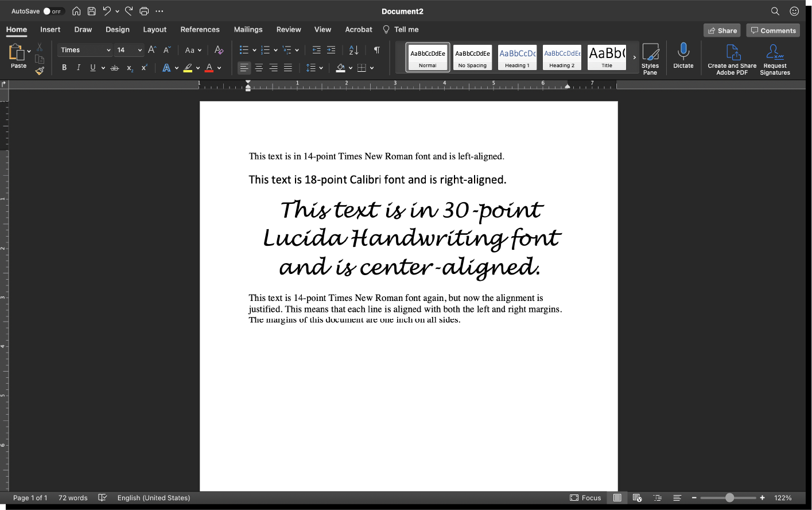Viewport: 812px width, 510px height.
Task: Toggle bold formatting
Action: point(64,68)
